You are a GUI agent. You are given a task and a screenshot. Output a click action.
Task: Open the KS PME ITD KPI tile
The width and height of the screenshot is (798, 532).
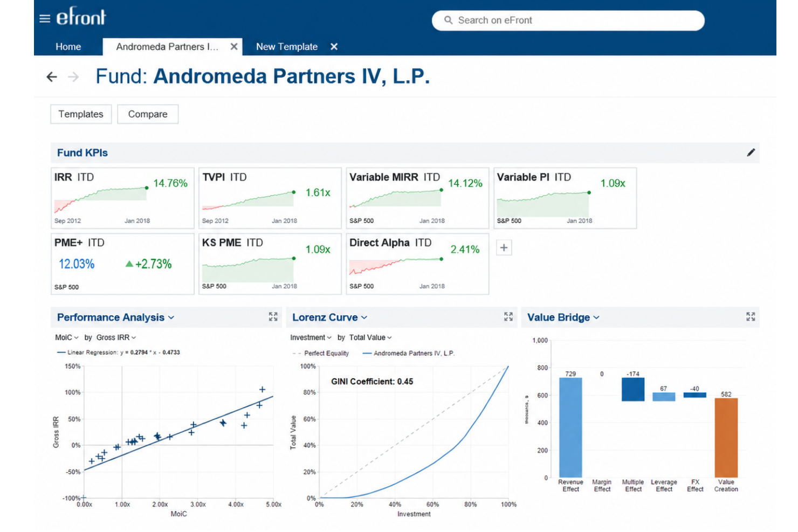coord(270,264)
